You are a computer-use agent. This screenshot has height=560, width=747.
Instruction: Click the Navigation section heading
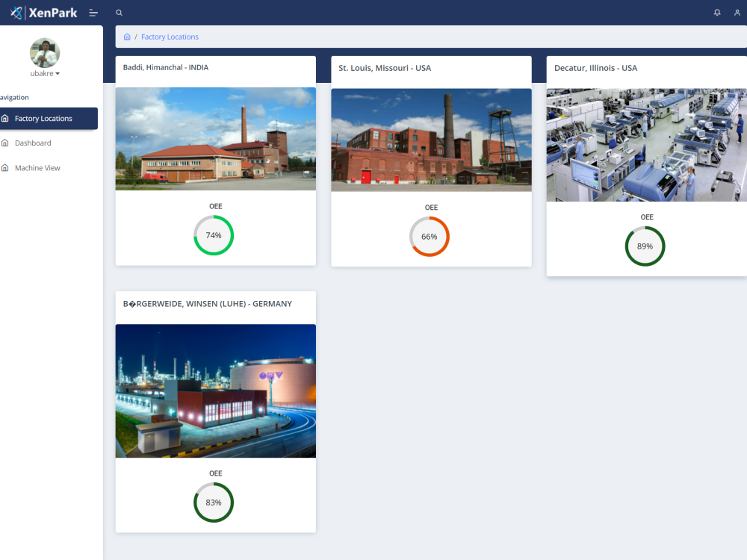[14, 97]
